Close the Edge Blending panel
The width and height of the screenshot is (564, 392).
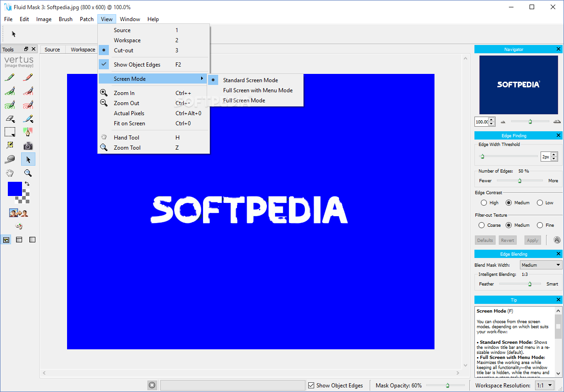(558, 254)
